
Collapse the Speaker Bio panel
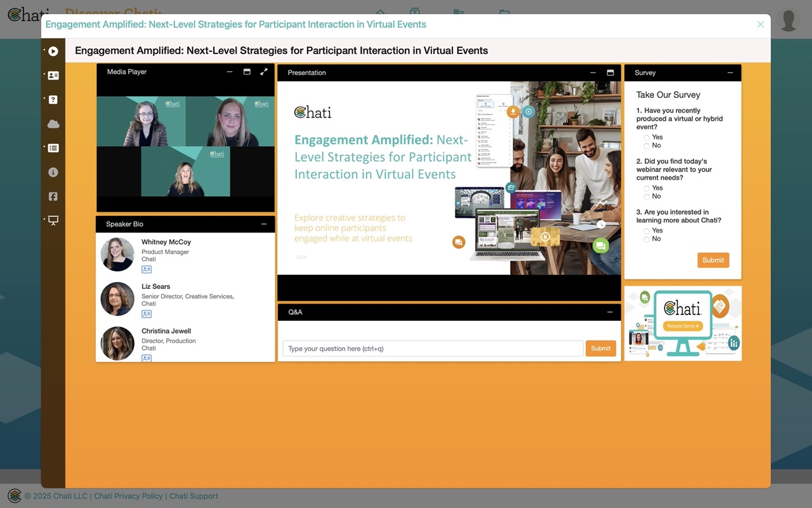[264, 224]
